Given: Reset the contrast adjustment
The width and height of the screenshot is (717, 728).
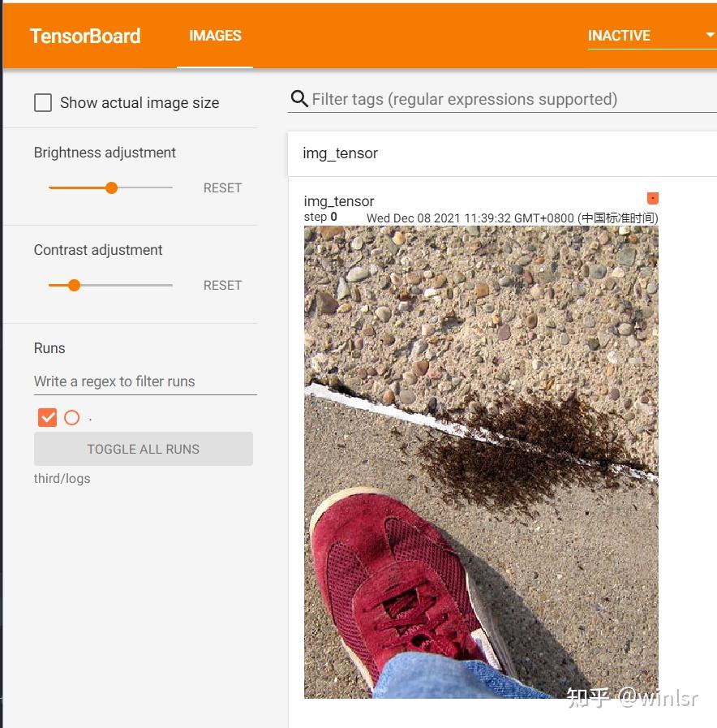Looking at the screenshot, I should pos(222,285).
